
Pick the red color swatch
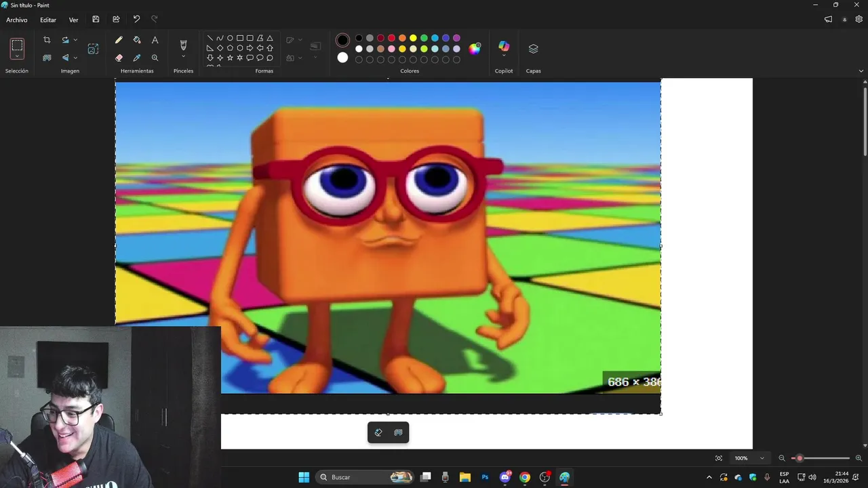391,38
